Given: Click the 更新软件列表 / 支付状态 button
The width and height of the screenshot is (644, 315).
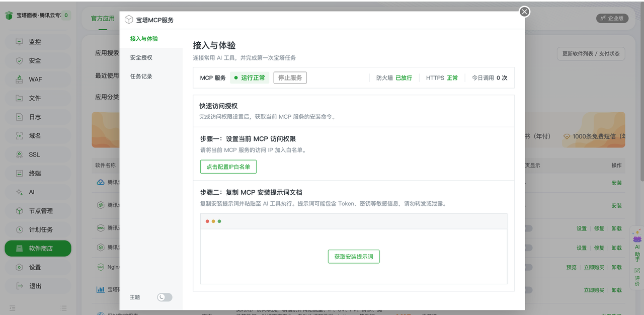Looking at the screenshot, I should click(x=591, y=54).
